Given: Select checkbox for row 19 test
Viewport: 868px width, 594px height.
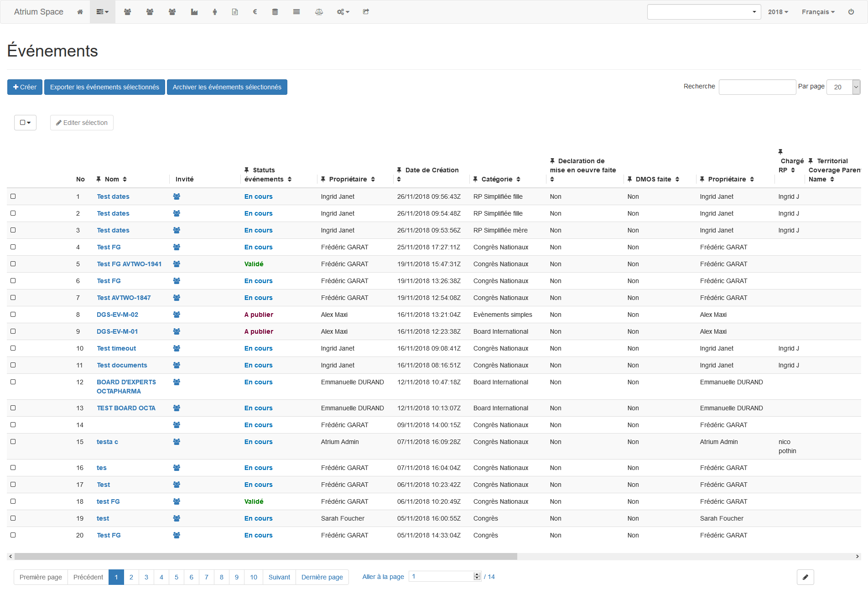Looking at the screenshot, I should pyautogui.click(x=13, y=518).
